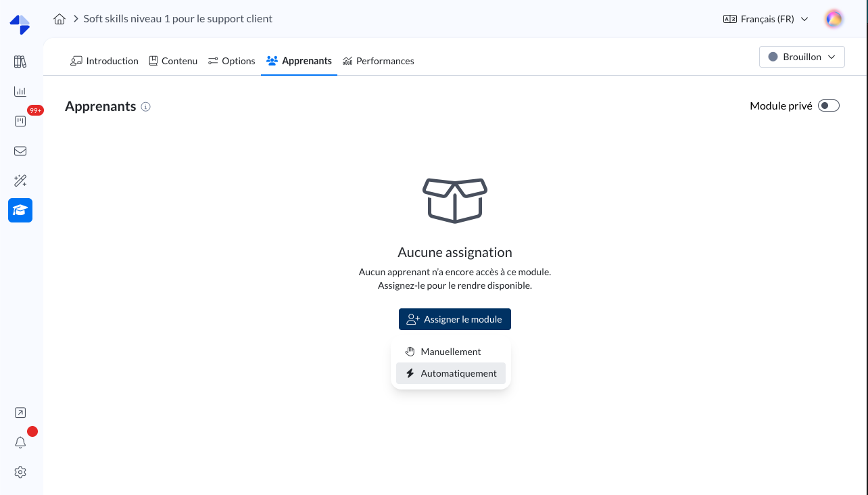
Task: Open the board icon with 99+ badge
Action: 20,121
